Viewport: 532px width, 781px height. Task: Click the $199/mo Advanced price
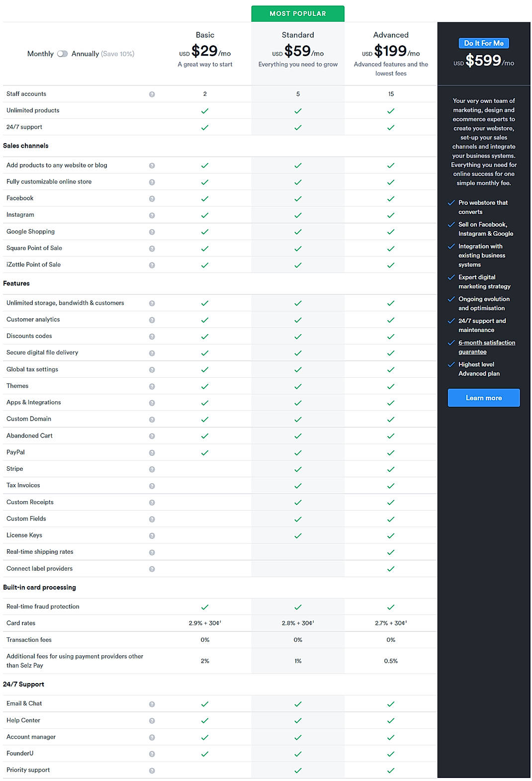(x=391, y=51)
